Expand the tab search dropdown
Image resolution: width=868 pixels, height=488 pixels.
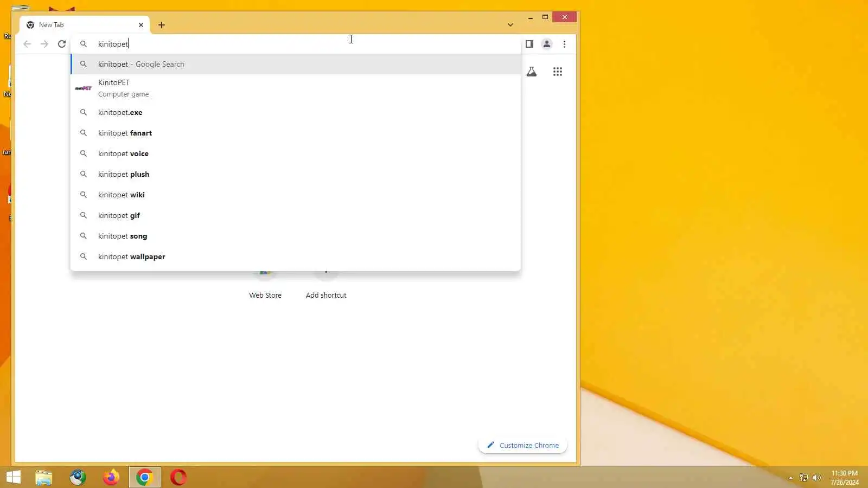tap(510, 25)
